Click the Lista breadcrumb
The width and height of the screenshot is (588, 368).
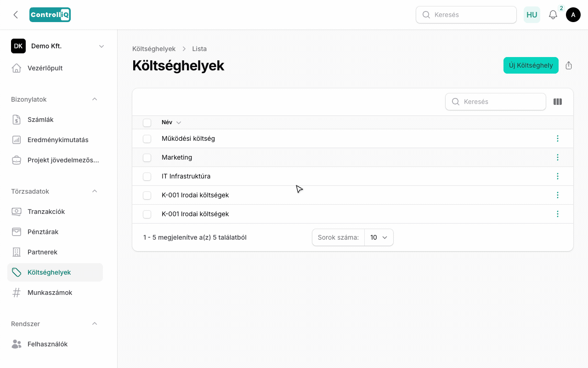click(x=199, y=49)
